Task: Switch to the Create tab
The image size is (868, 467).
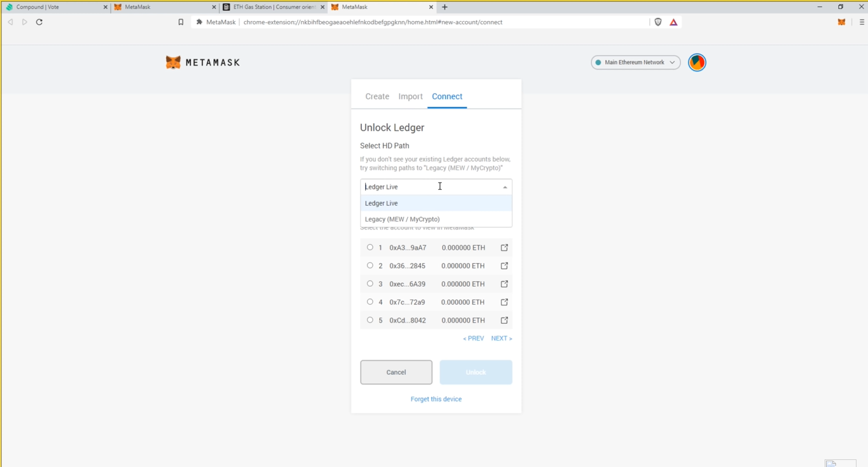Action: pyautogui.click(x=377, y=96)
